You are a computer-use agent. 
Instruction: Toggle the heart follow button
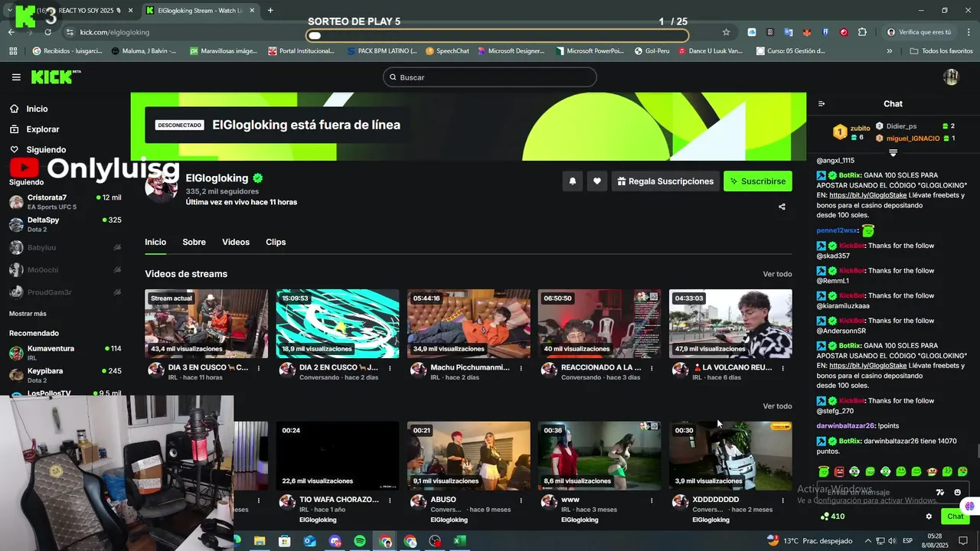pyautogui.click(x=597, y=181)
